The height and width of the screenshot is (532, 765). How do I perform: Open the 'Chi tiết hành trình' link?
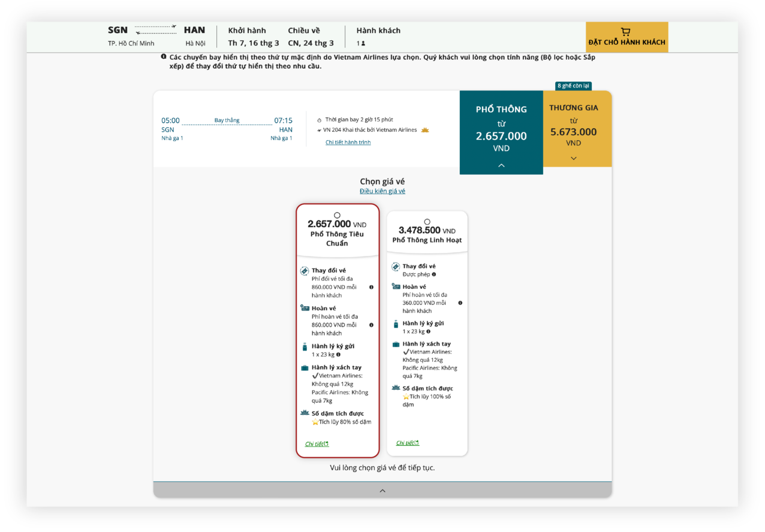pos(348,143)
